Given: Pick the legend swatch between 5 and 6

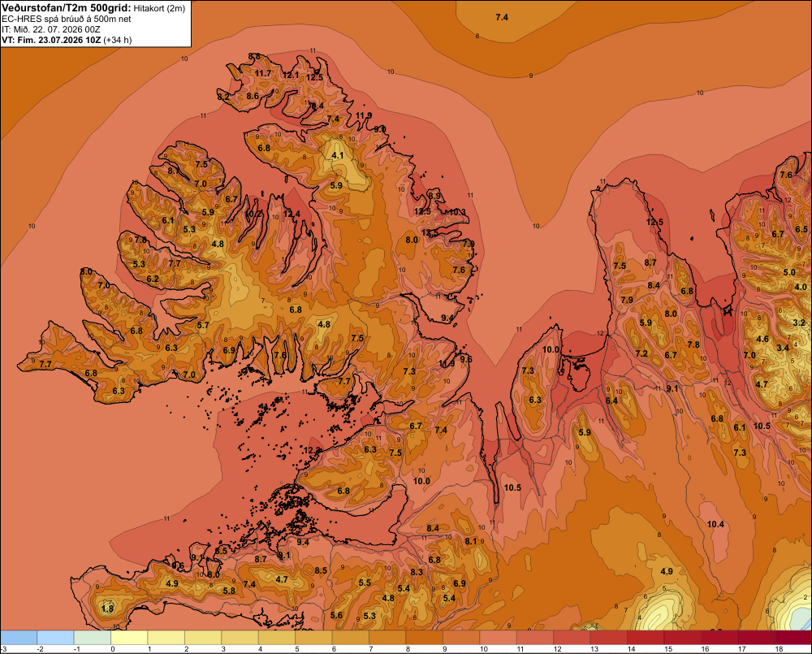Looking at the screenshot, I should point(313,638).
